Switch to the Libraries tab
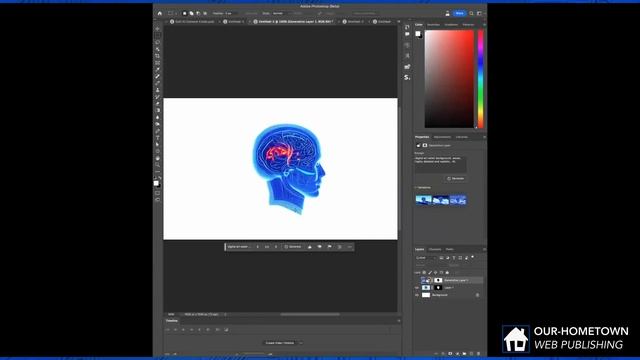This screenshot has width=640, height=360. 462,137
